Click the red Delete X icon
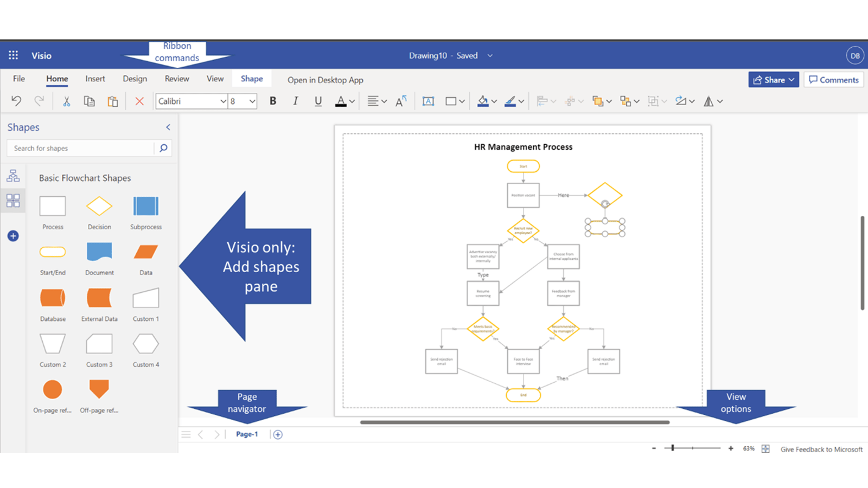Screen dimensions: 868x488 [139, 101]
